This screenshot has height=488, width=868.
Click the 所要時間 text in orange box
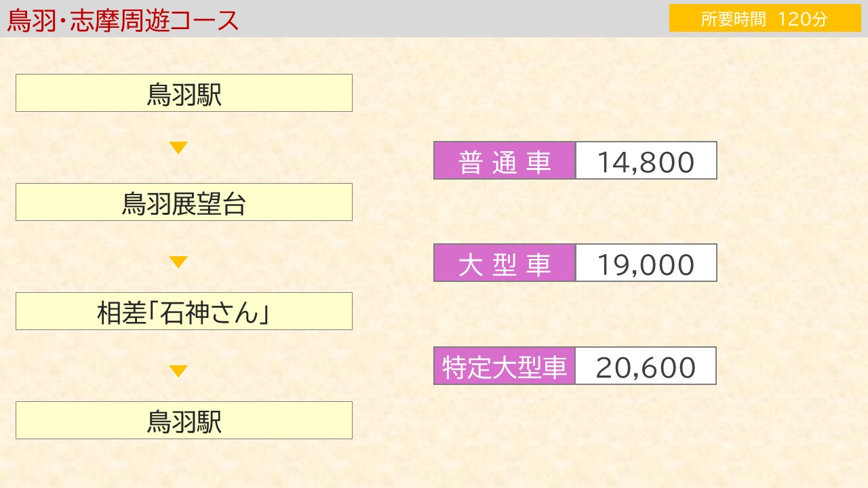point(733,19)
